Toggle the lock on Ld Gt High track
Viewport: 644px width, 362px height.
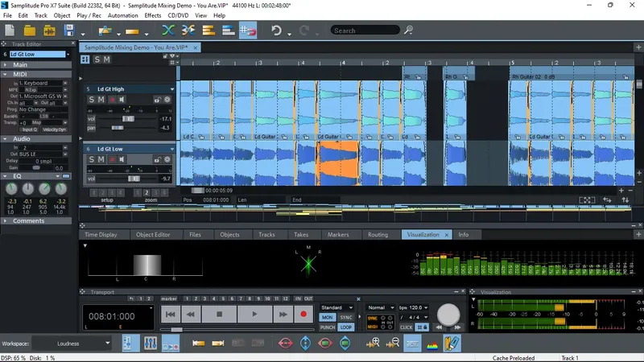(157, 100)
